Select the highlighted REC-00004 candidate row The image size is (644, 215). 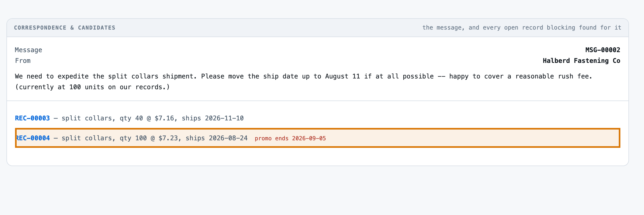[318, 138]
